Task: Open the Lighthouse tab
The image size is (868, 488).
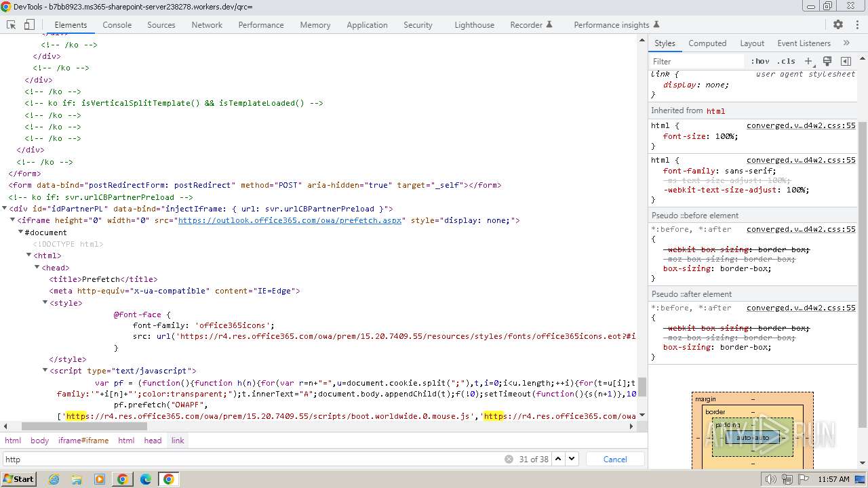Action: [474, 24]
